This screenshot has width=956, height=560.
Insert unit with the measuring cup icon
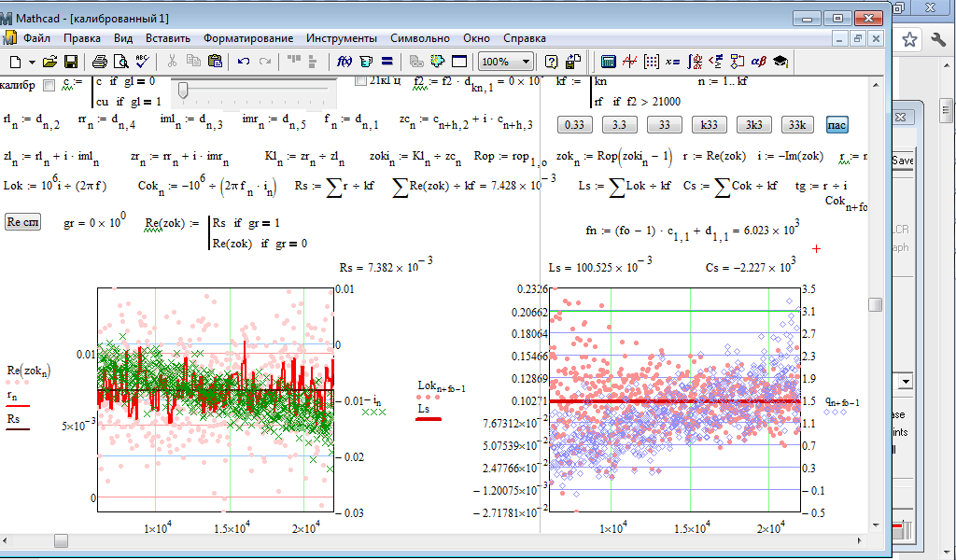tap(366, 62)
